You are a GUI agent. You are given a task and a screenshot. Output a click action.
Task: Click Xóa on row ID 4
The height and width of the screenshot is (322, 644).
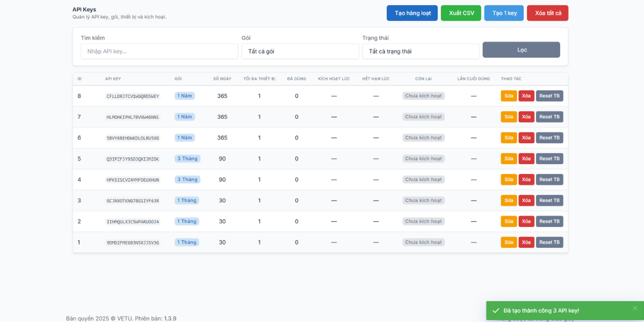526,180
